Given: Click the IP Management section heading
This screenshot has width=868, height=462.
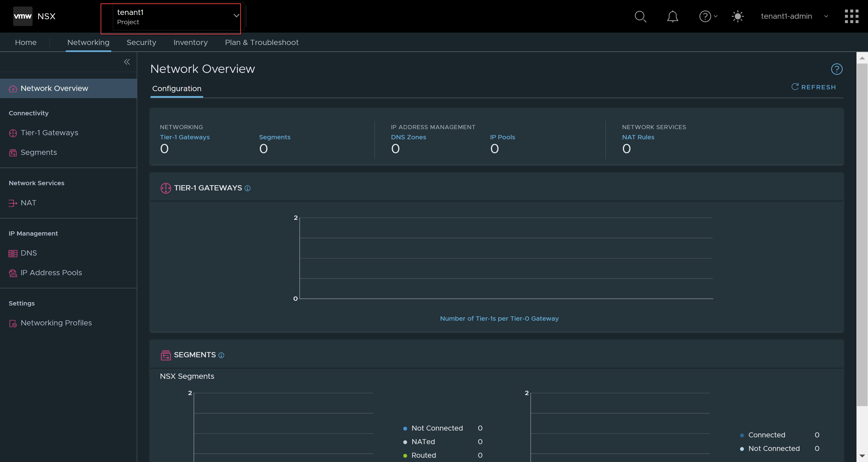Looking at the screenshot, I should 33,234.
